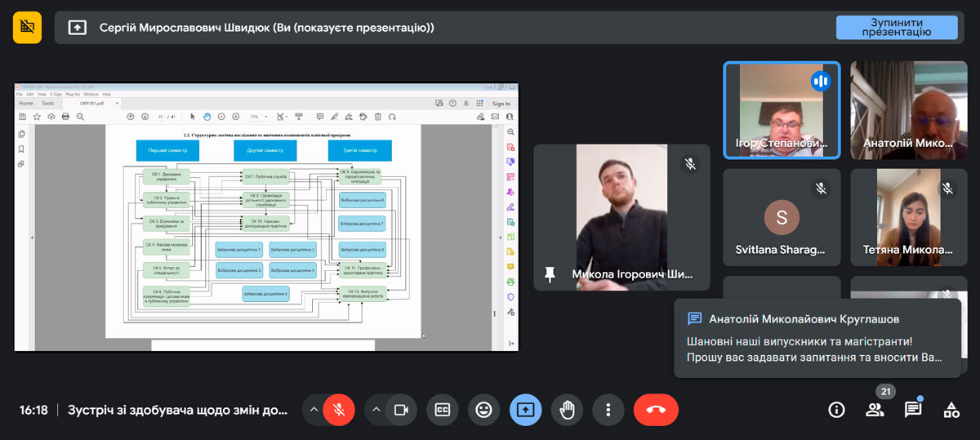This screenshot has height=440, width=980.
Task: Open the activities panel
Action: coord(951,410)
